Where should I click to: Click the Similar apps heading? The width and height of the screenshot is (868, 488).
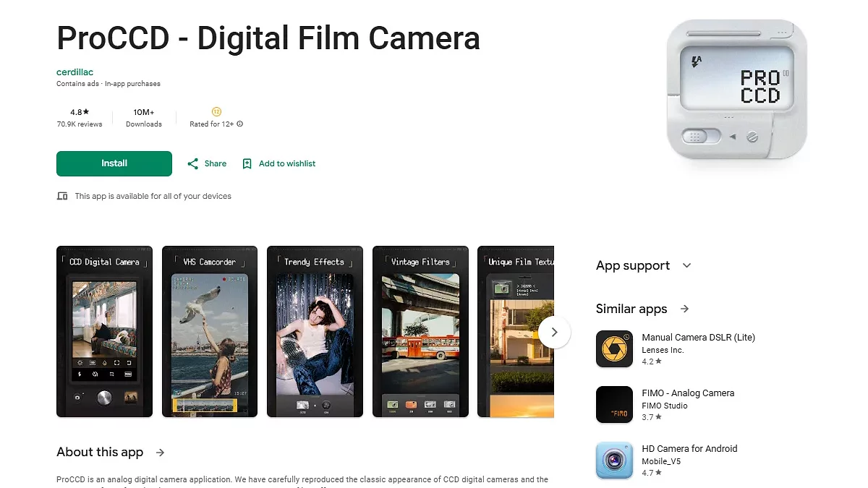631,309
